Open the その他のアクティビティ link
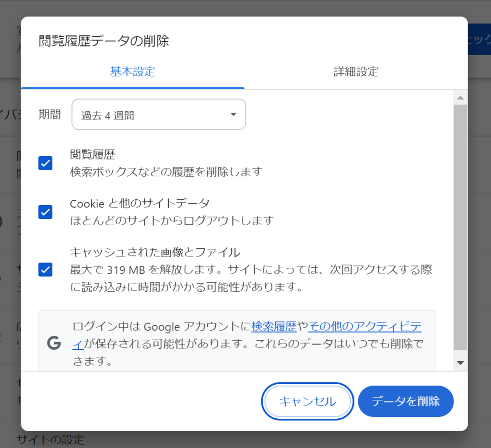The width and height of the screenshot is (491, 448). click(365, 326)
